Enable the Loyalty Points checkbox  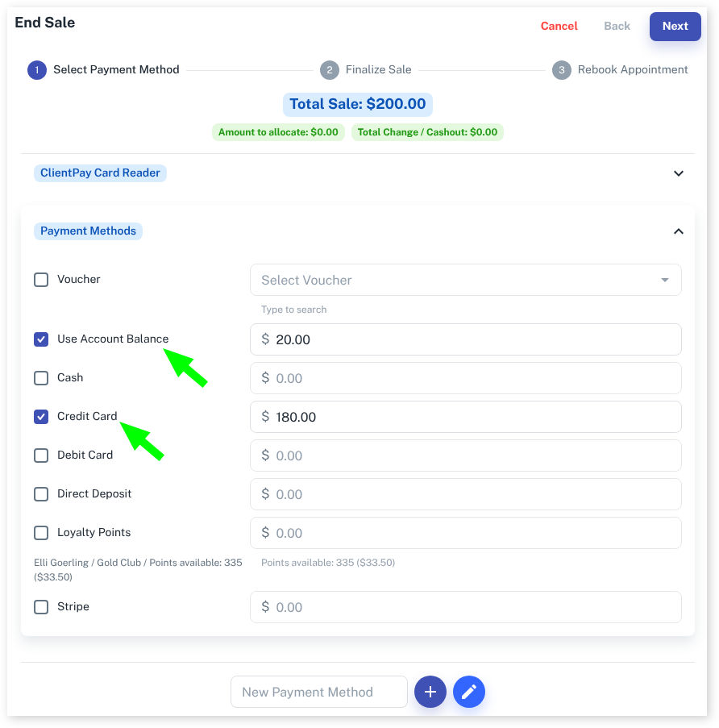click(41, 533)
